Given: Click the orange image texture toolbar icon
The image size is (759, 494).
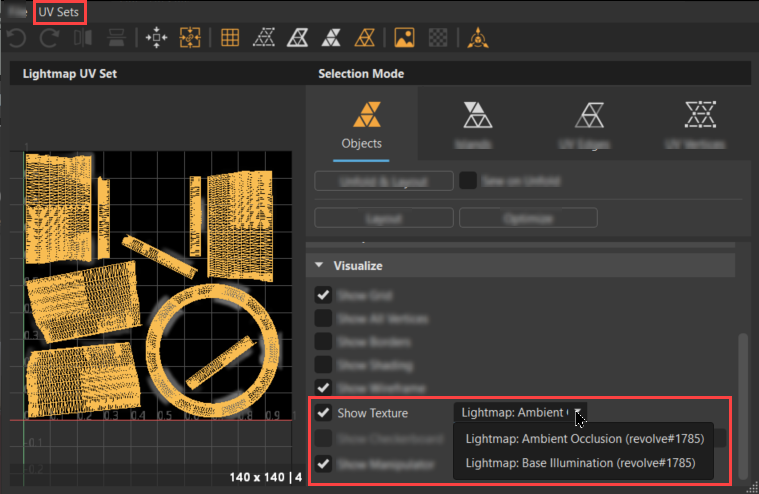Looking at the screenshot, I should pos(404,37).
